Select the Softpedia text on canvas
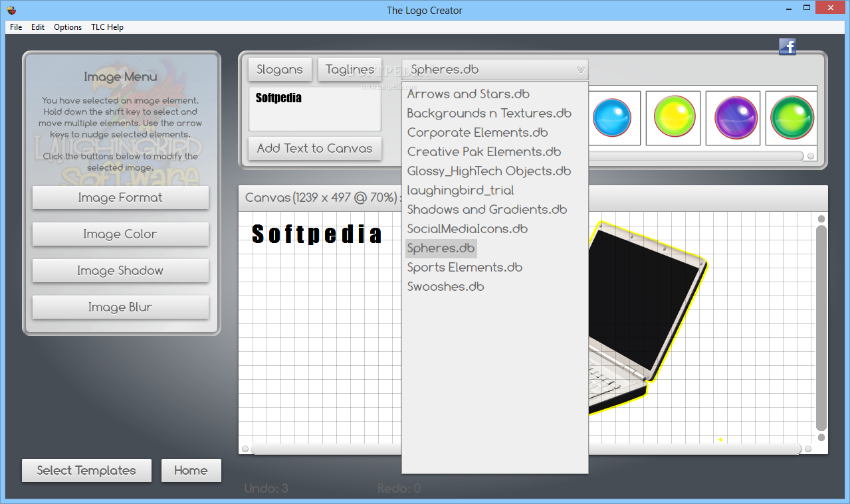 317,234
